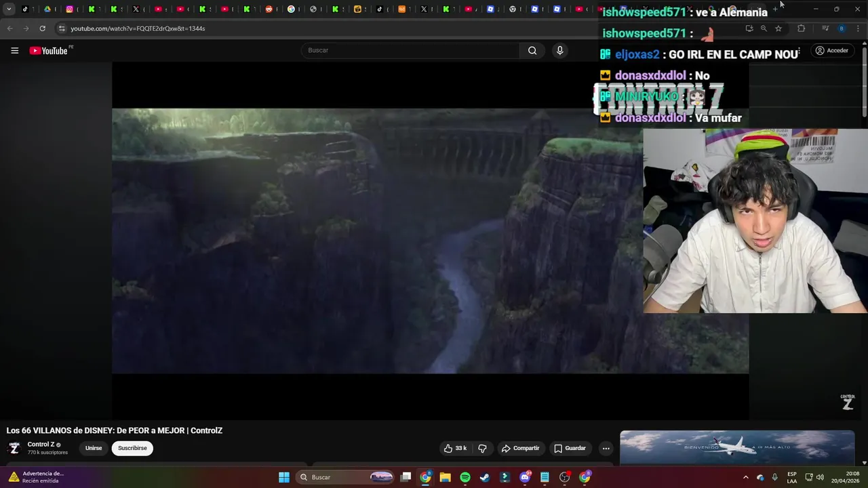Open the Advertencia weather alert widget
The width and height of the screenshot is (868, 488).
pos(35,477)
